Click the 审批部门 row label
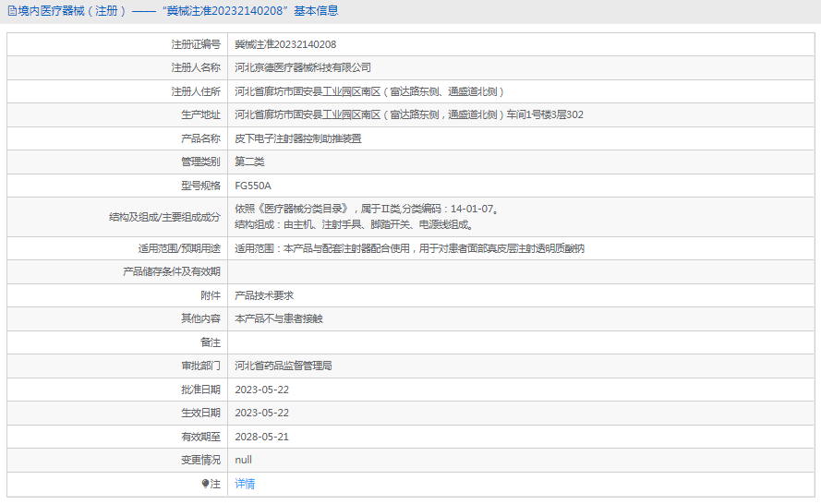This screenshot has height=504, width=821. click(x=201, y=366)
